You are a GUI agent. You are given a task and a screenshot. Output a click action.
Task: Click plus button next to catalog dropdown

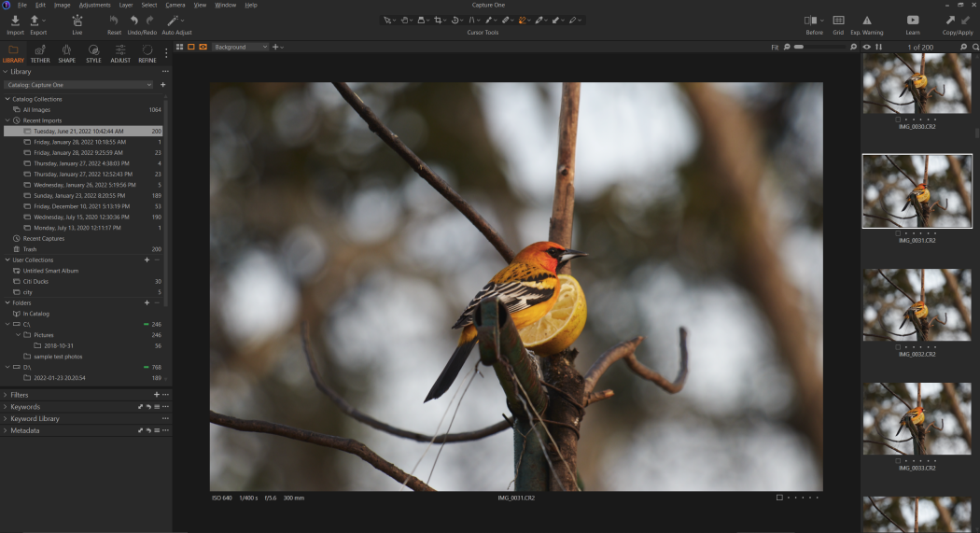click(163, 85)
